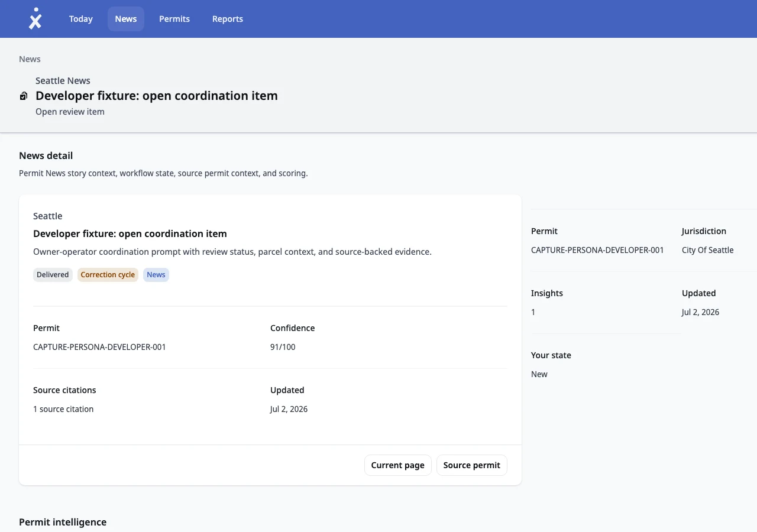Click the 'Seattle News' label in header
This screenshot has width=757, height=532.
(x=63, y=80)
